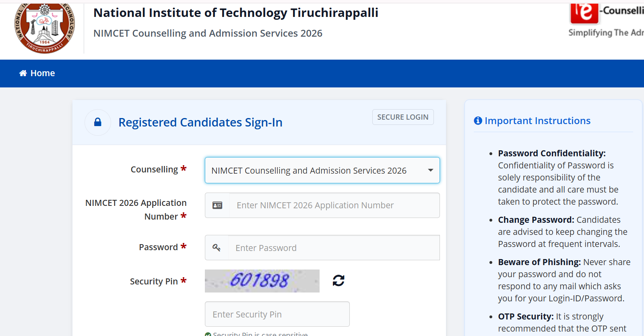Click the NIMCET 2026 Application Number label
Viewport: 644px width, 336px height.
coord(136,209)
